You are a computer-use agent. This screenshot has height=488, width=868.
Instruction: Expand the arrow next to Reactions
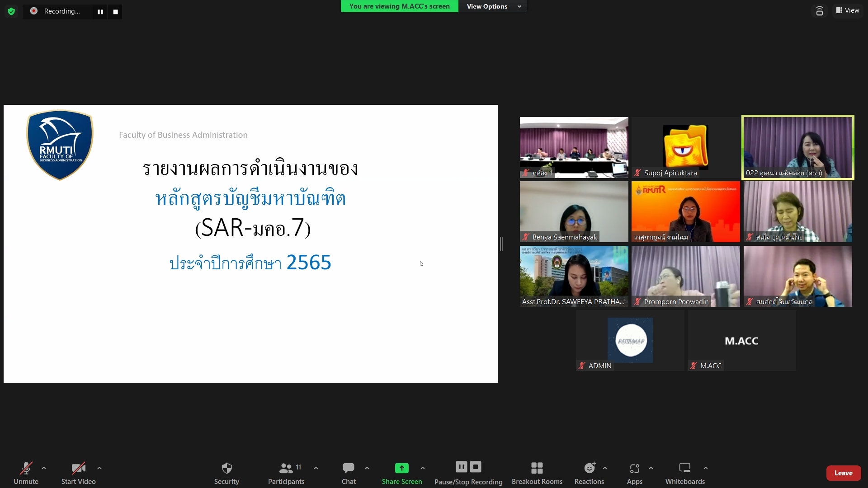(x=605, y=468)
